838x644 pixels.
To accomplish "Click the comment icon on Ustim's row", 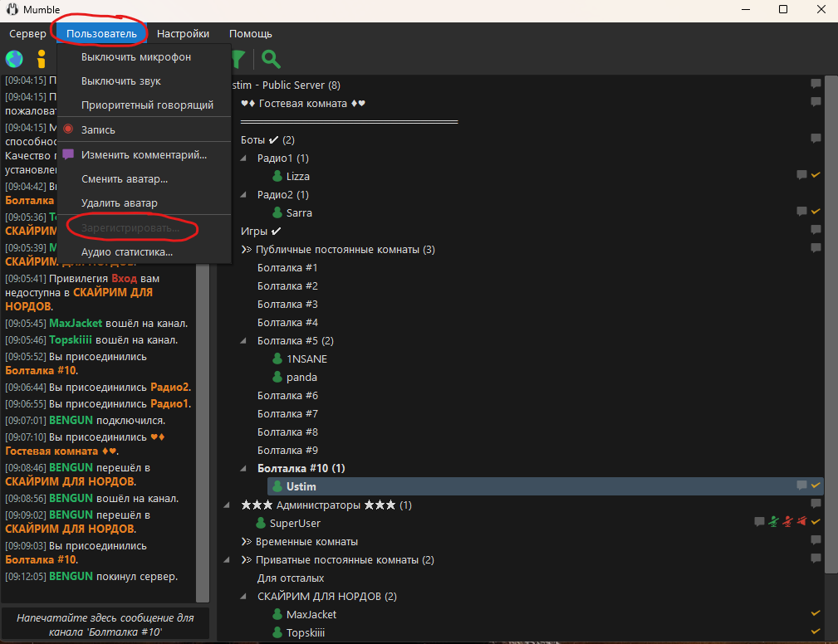I will click(801, 485).
